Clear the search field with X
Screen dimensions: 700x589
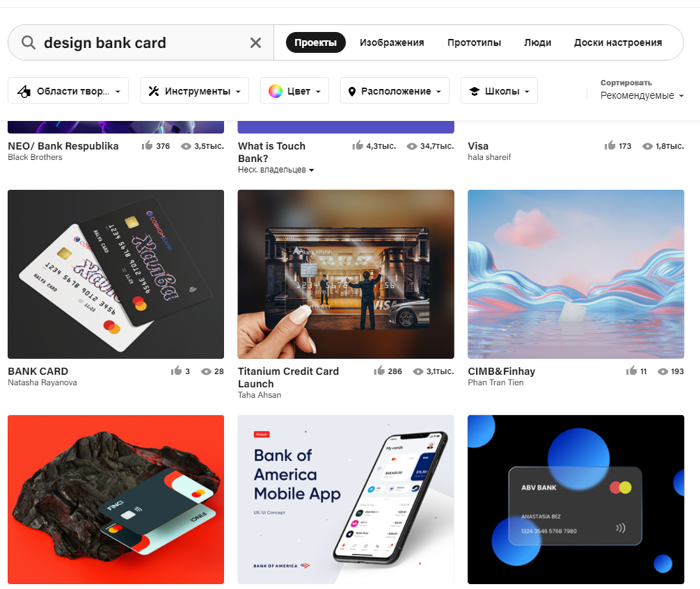255,43
